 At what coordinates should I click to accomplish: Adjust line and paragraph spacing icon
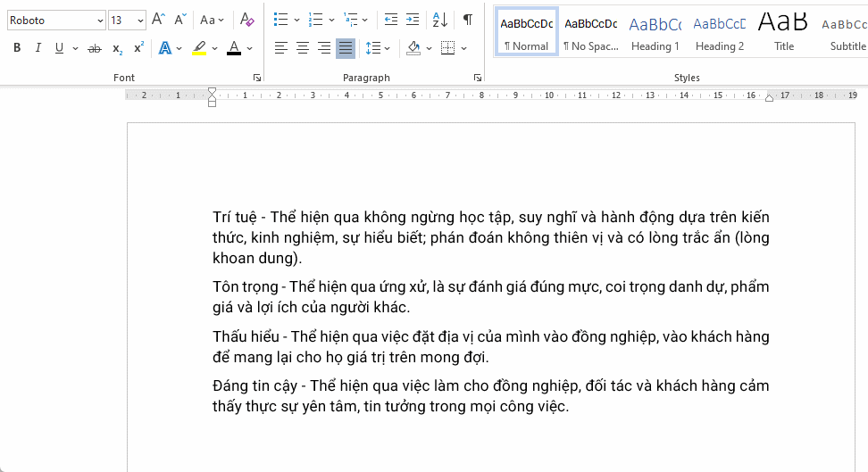(372, 48)
